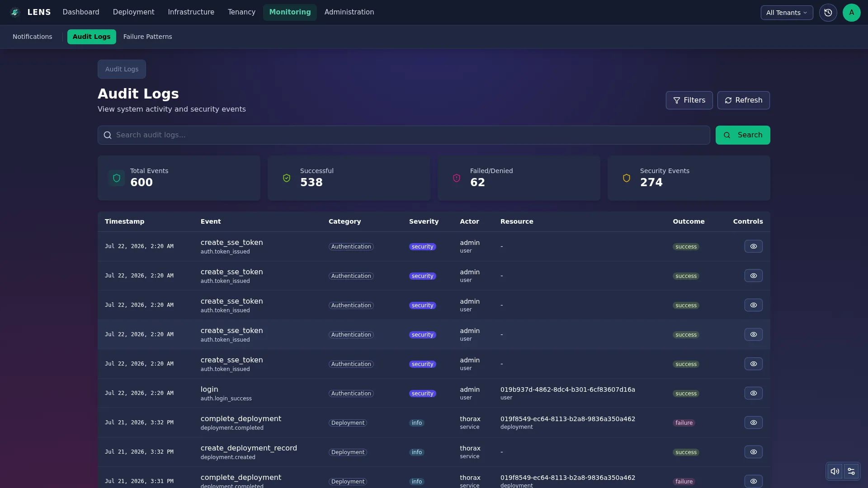Image resolution: width=868 pixels, height=488 pixels.
Task: Open the Dashboard menu
Action: tap(81, 12)
